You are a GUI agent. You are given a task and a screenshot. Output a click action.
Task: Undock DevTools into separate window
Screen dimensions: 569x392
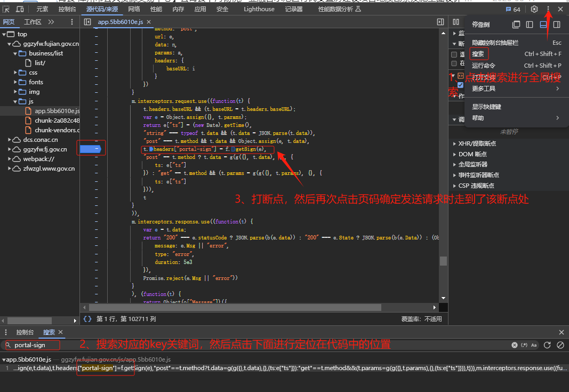coord(516,25)
